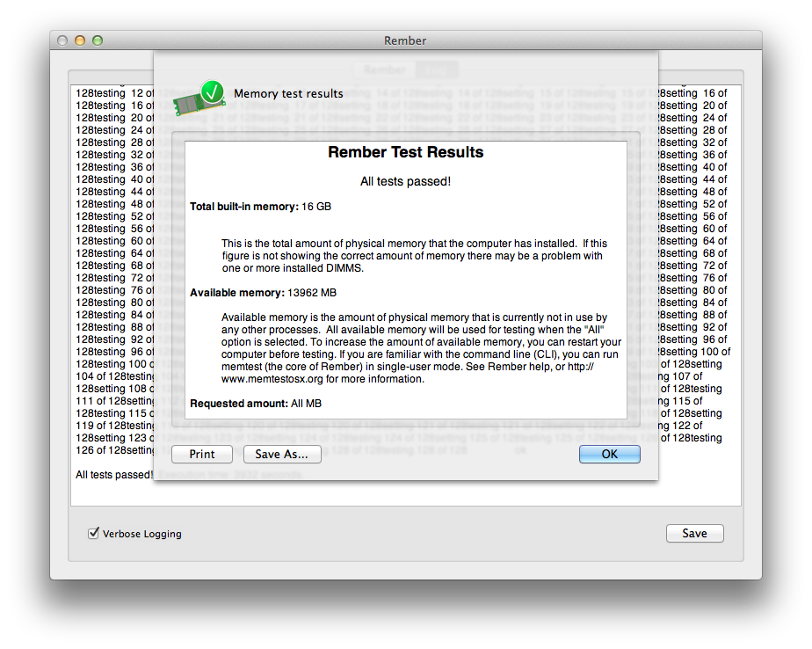Viewport: 812px width, 649px height.
Task: Click paragraph about installed DIMMS
Action: click(x=414, y=256)
